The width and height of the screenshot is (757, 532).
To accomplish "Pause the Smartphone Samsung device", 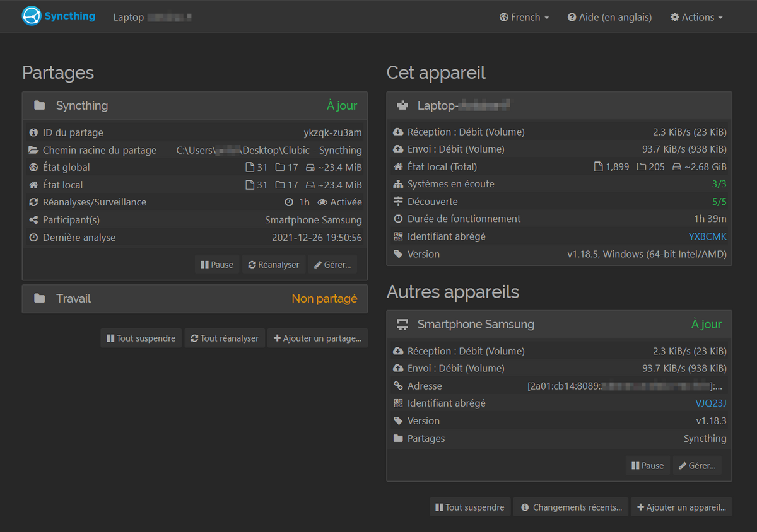I will tap(648, 466).
